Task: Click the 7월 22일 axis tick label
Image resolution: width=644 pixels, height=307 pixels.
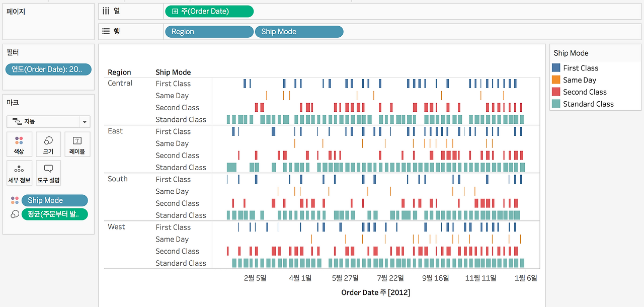Action: tap(390, 278)
